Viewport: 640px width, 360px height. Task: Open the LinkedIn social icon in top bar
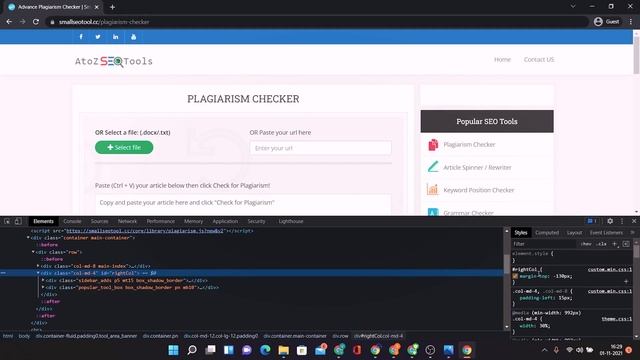click(x=116, y=37)
